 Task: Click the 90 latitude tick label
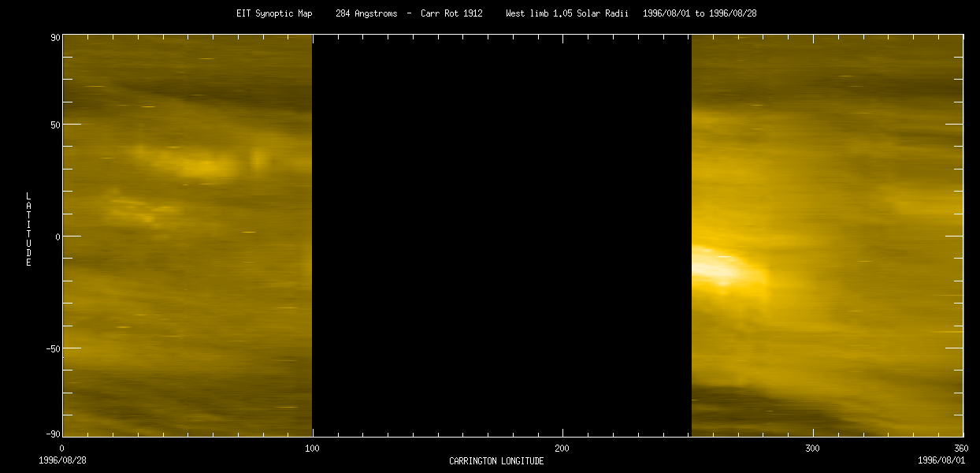click(x=54, y=35)
